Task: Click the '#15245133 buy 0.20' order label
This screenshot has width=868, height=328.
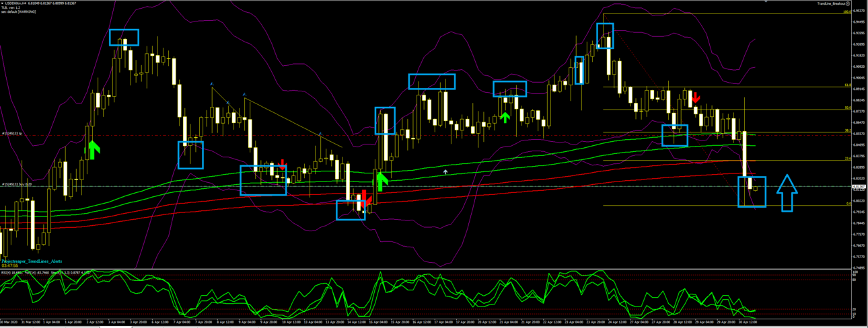Action: (x=15, y=183)
